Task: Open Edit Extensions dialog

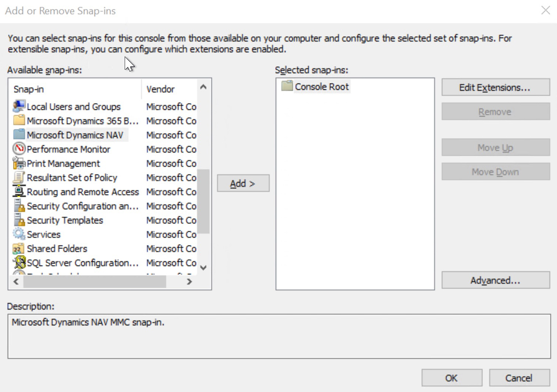Action: (x=495, y=87)
